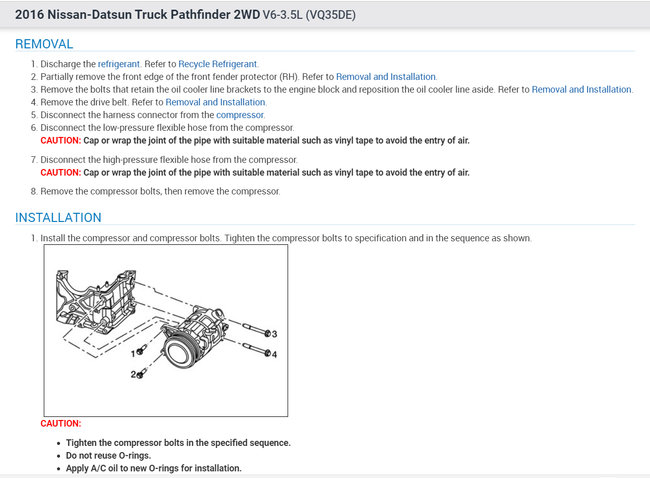Click step 7 high-pressure flexible hose text
Viewport: 650px width, 478px height.
[169, 160]
